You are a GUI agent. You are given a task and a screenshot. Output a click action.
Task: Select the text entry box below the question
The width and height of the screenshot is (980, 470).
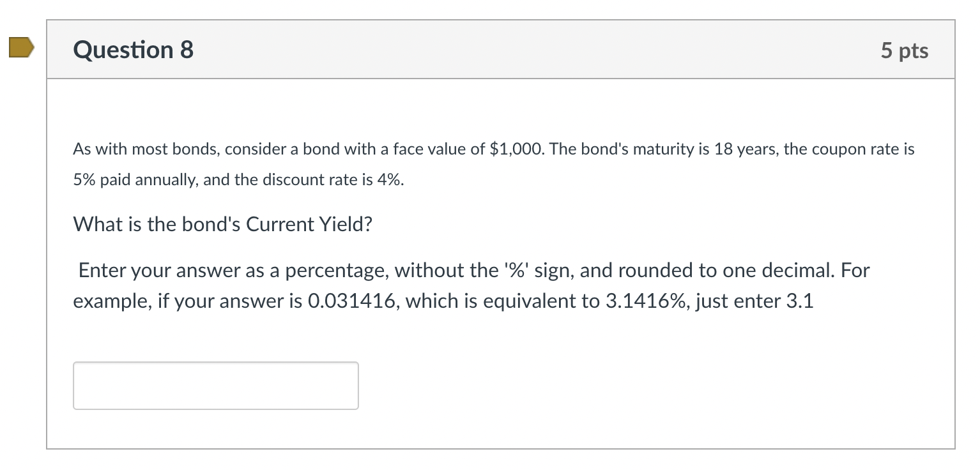click(215, 385)
